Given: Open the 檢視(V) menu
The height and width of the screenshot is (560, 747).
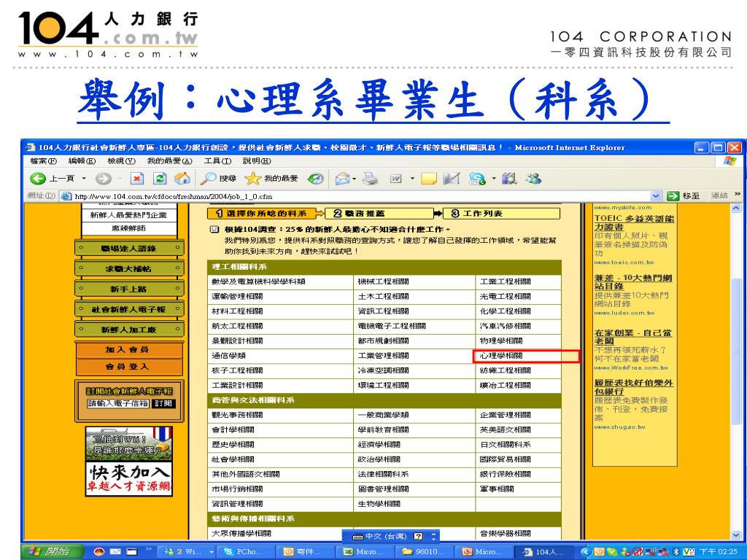Looking at the screenshot, I should pyautogui.click(x=122, y=161).
